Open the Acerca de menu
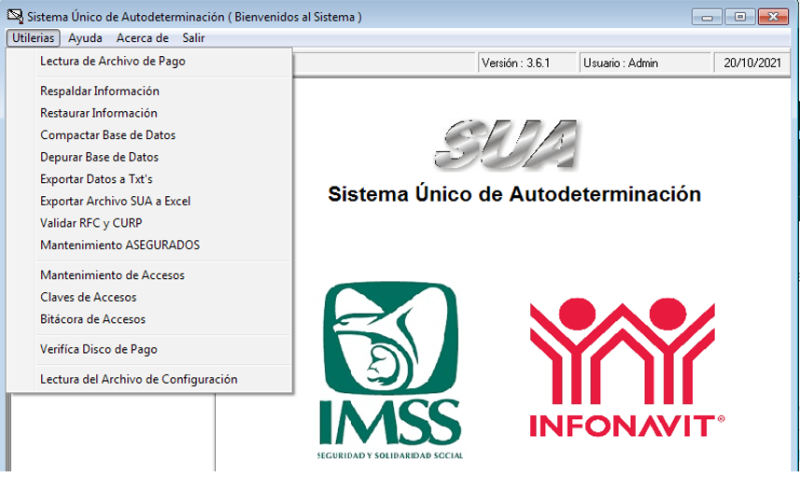Viewport: 800px width, 477px height. [142, 38]
